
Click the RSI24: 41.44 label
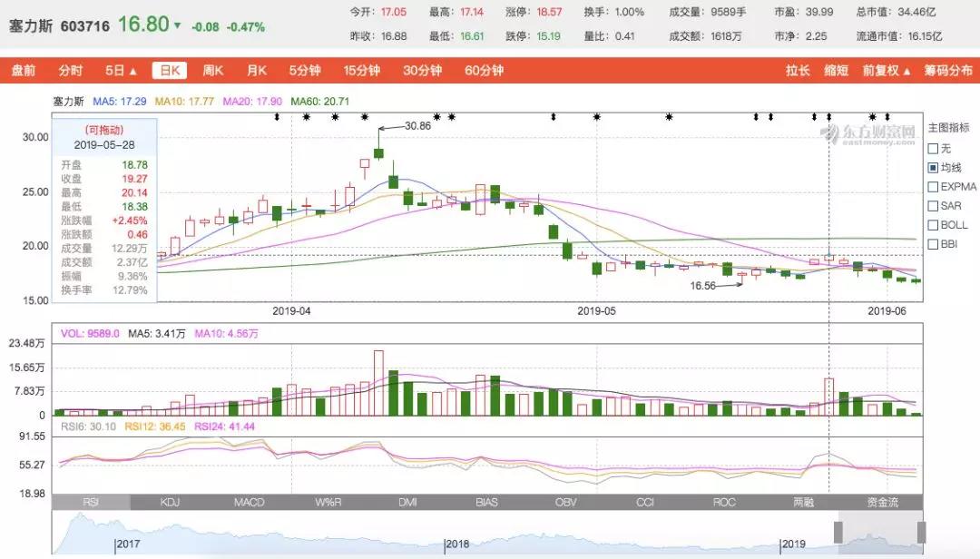pyautogui.click(x=224, y=427)
